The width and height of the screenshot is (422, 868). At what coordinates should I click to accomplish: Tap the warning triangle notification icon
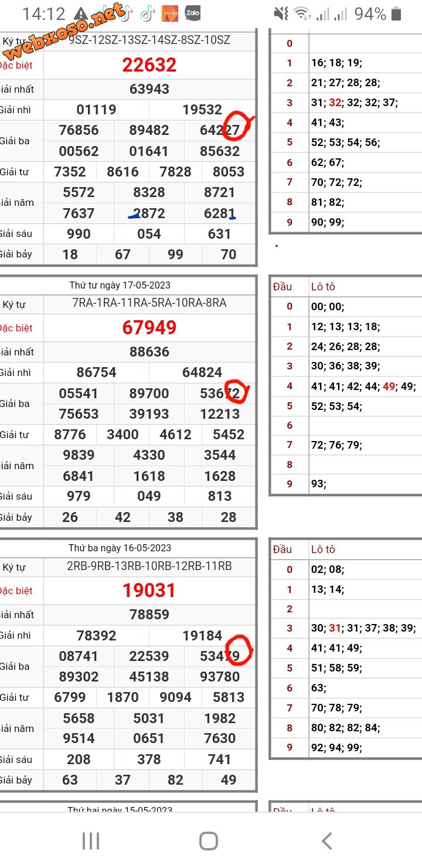point(81,13)
